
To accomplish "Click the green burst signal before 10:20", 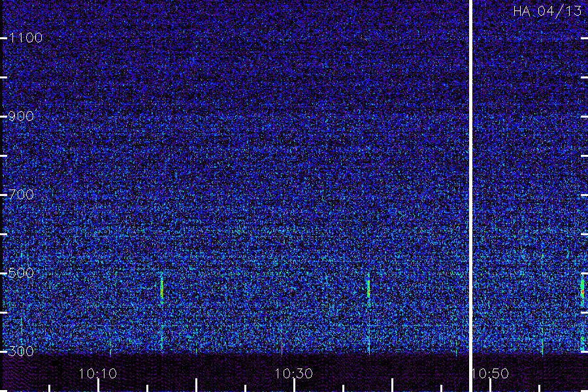I will (161, 288).
